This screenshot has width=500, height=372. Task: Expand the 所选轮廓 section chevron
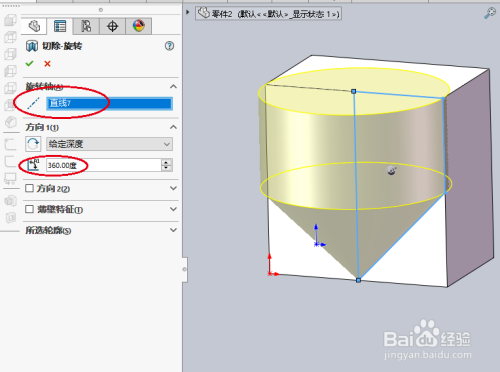point(173,230)
